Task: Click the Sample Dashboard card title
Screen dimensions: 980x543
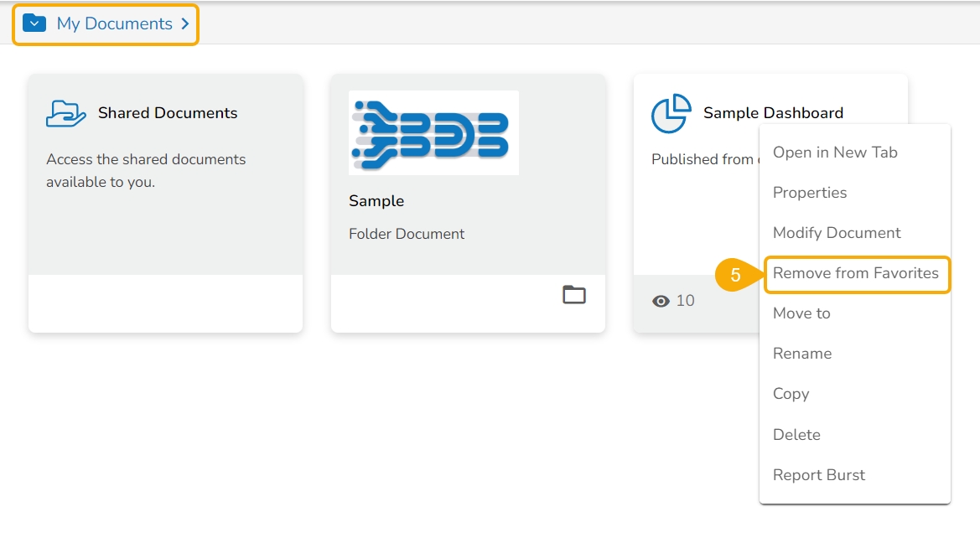Action: point(773,113)
